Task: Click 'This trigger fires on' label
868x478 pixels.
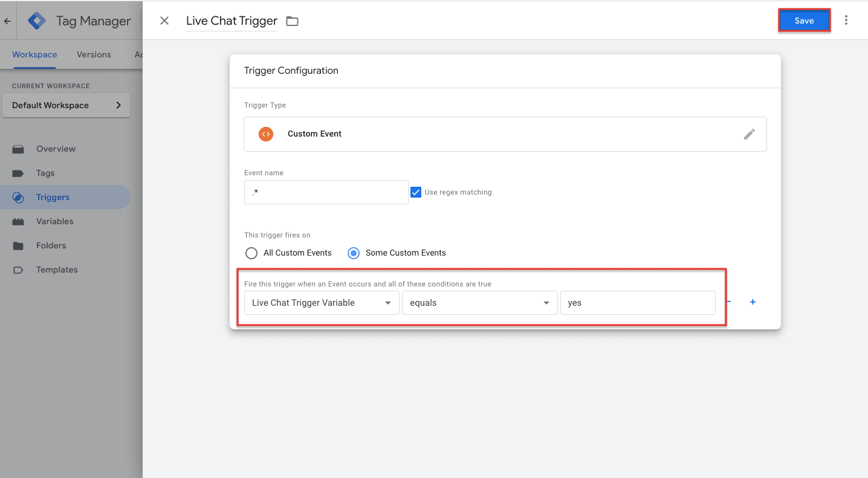Action: tap(277, 235)
